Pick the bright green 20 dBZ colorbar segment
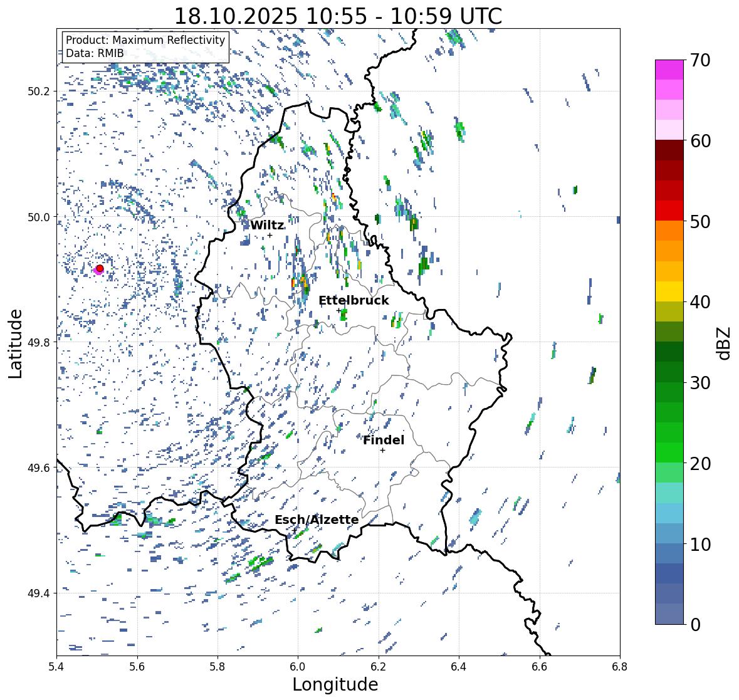Viewport: 739px width, 700px height. [669, 452]
